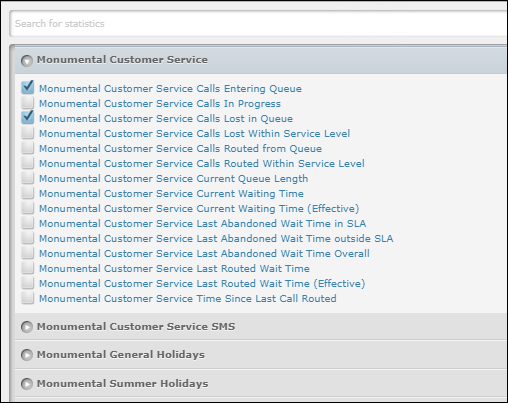Select Last Routed Wait Time (Effective) link
The image size is (508, 403).
click(202, 284)
